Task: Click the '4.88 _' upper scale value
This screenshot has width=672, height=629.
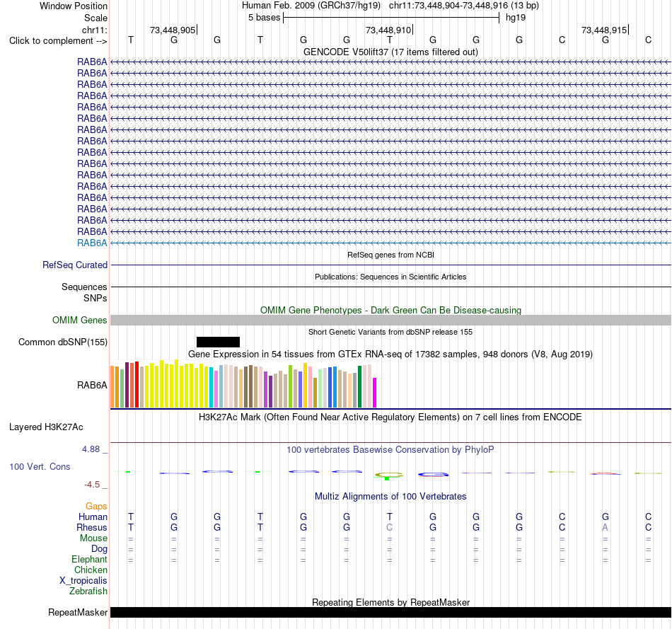Action: (95, 449)
